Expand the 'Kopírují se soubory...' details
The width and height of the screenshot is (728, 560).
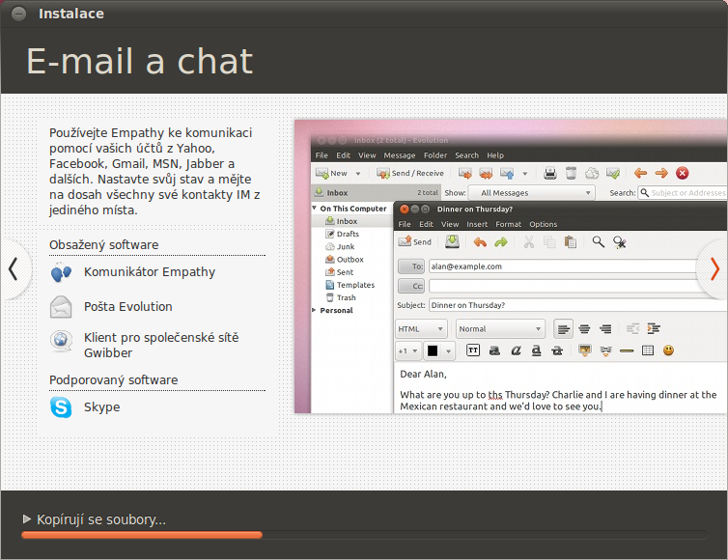pyautogui.click(x=27, y=518)
